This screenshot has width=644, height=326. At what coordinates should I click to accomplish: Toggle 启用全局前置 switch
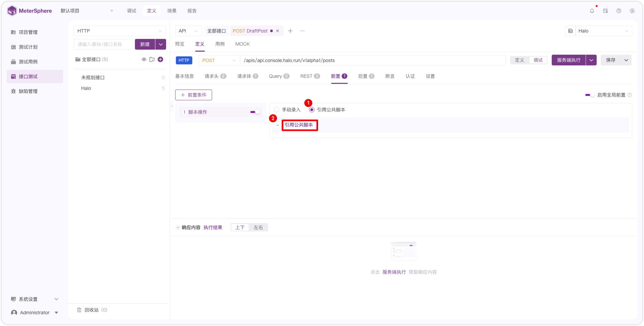590,95
